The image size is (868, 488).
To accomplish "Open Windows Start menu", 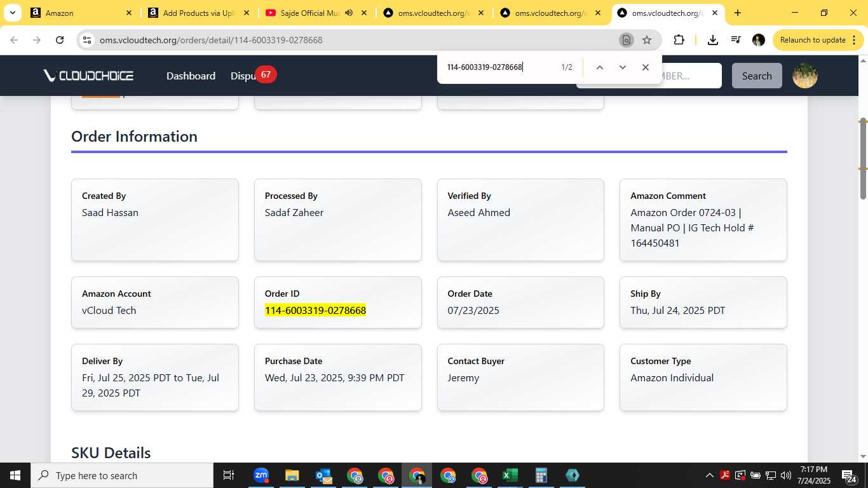I will tap(15, 475).
